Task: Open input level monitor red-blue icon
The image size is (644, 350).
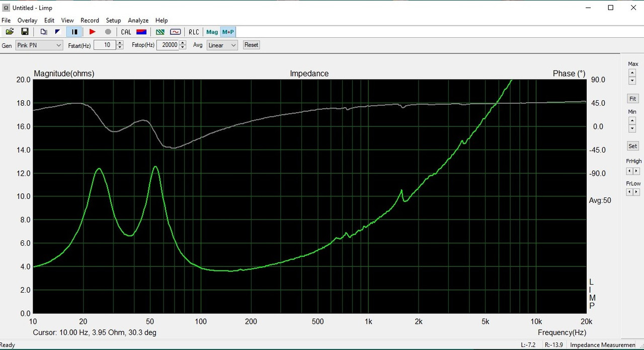Action: [141, 32]
